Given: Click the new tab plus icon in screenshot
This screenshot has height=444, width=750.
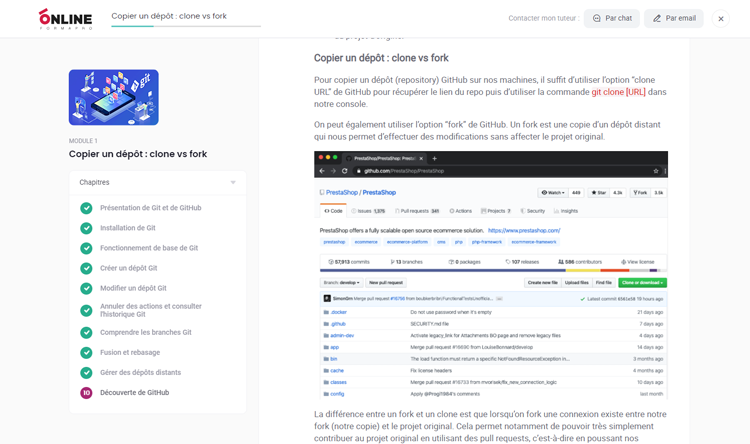Looking at the screenshot, I should [x=434, y=158].
